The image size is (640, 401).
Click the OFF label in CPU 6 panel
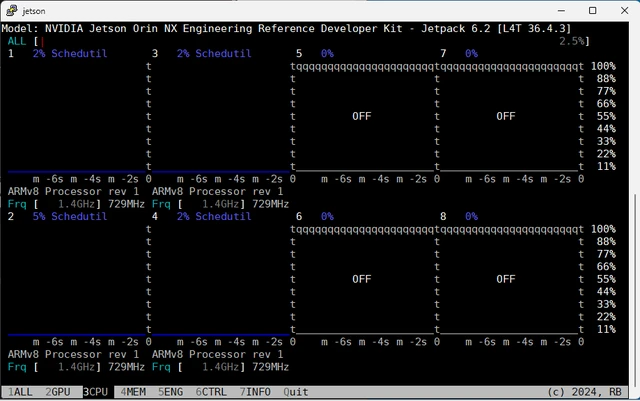[x=362, y=279]
